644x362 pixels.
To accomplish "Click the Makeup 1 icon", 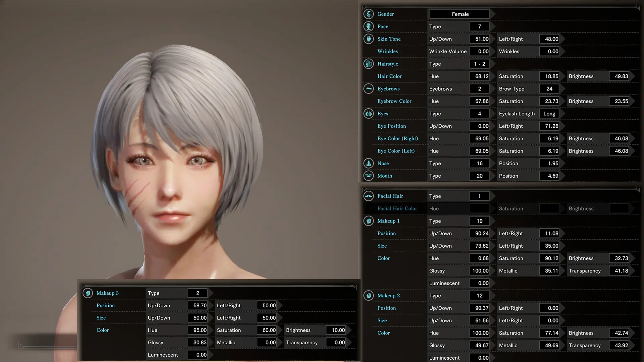I will [x=368, y=221].
